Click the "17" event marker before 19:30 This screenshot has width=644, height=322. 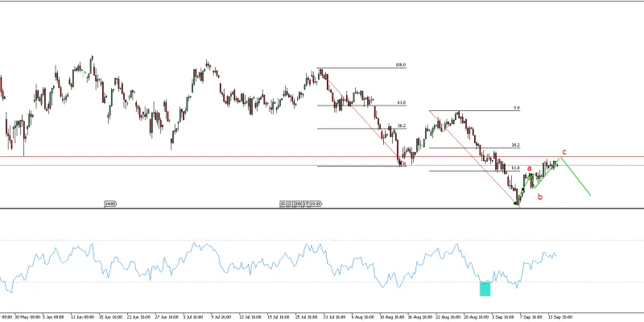tap(306, 204)
